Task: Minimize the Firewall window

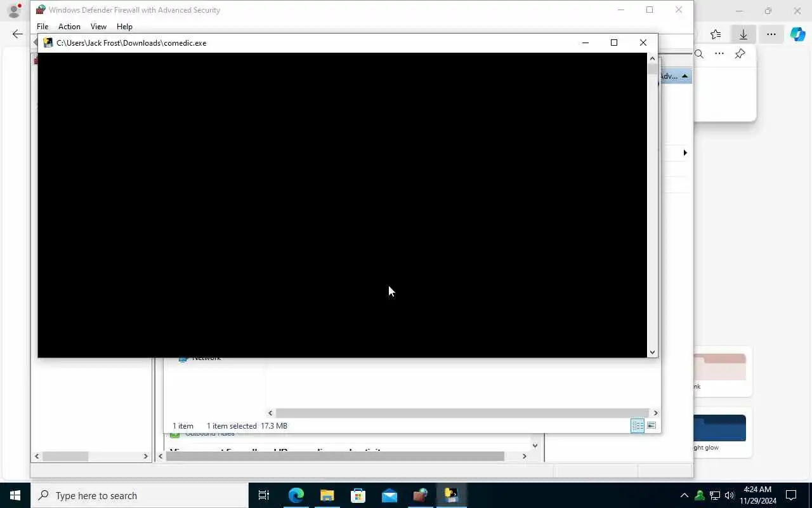Action: coord(621,10)
